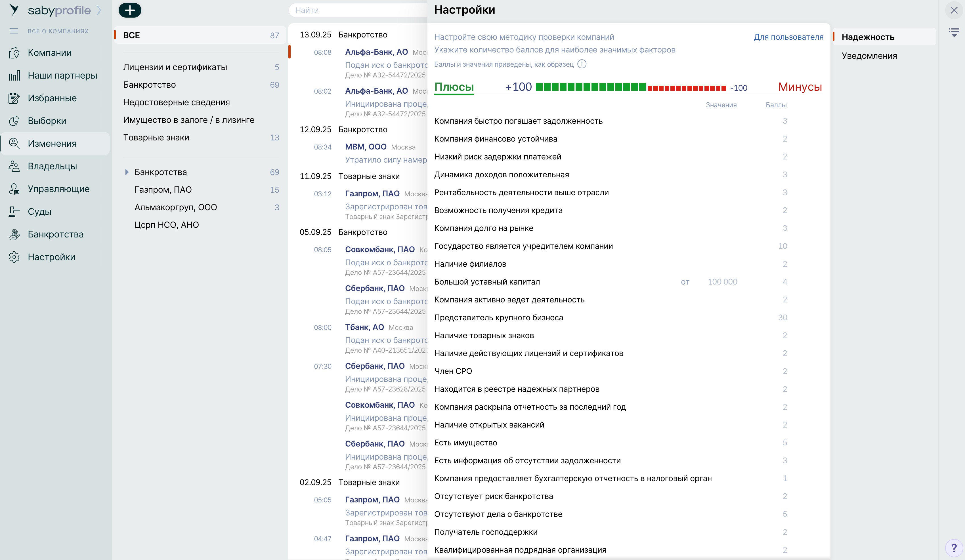Toggle the hamburger menu ВСЕ О КОМПАНИЯХ
The width and height of the screenshot is (965, 560).
(x=14, y=31)
